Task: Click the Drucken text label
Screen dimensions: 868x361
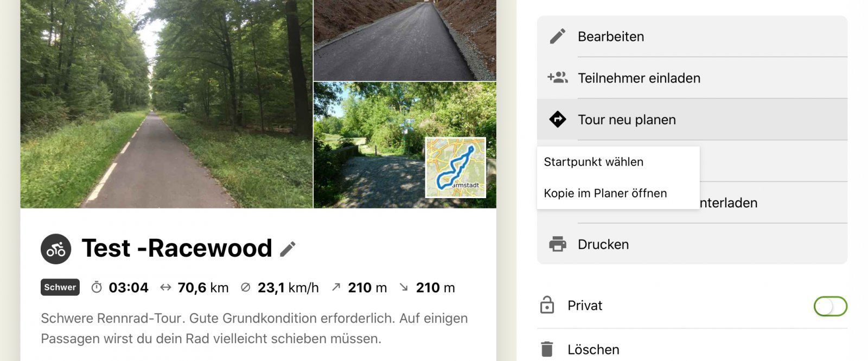Action: [x=603, y=244]
